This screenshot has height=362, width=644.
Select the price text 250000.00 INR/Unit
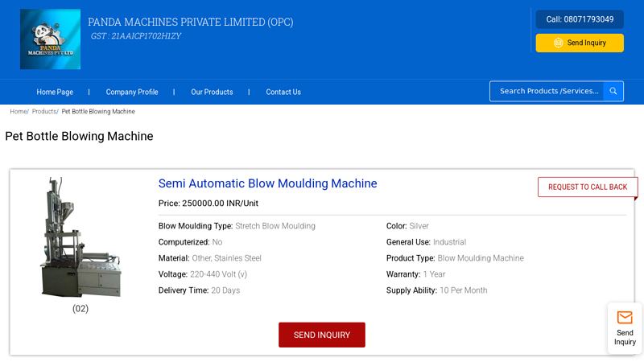(220, 204)
